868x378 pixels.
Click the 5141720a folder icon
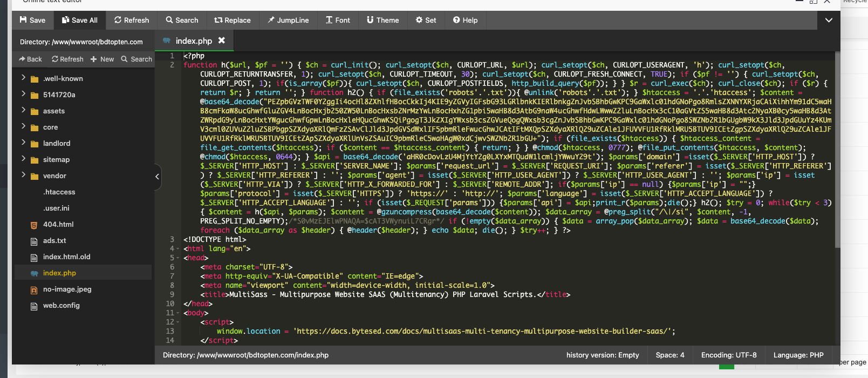(35, 95)
